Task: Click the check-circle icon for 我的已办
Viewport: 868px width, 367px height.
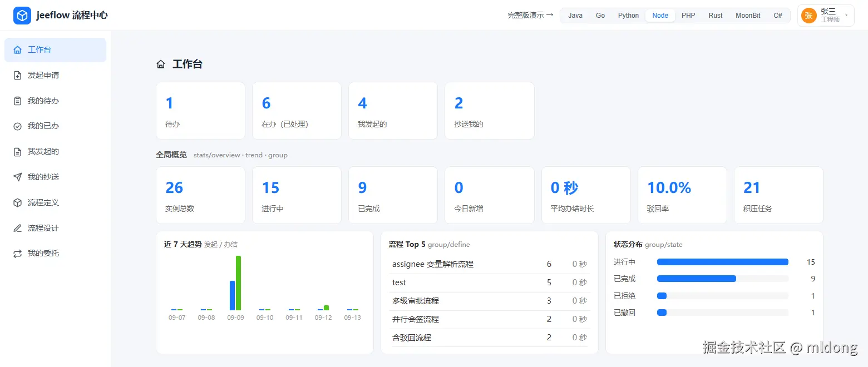Action: 18,126
